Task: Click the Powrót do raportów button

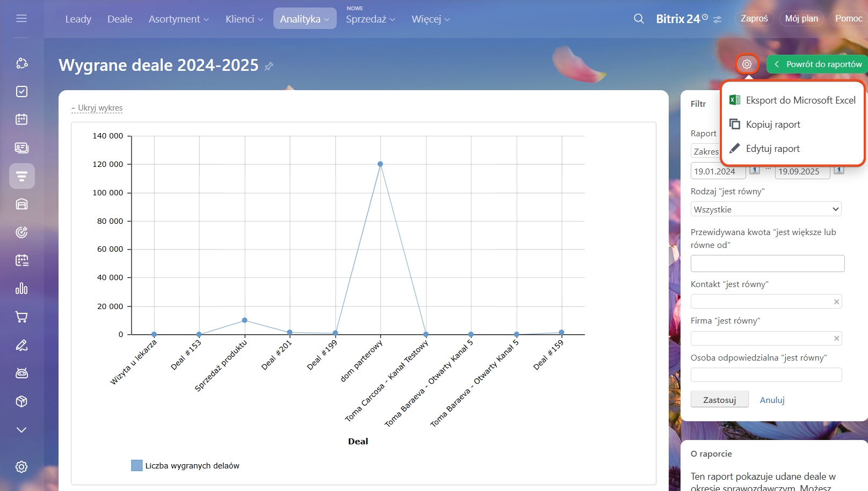Action: 818,64
